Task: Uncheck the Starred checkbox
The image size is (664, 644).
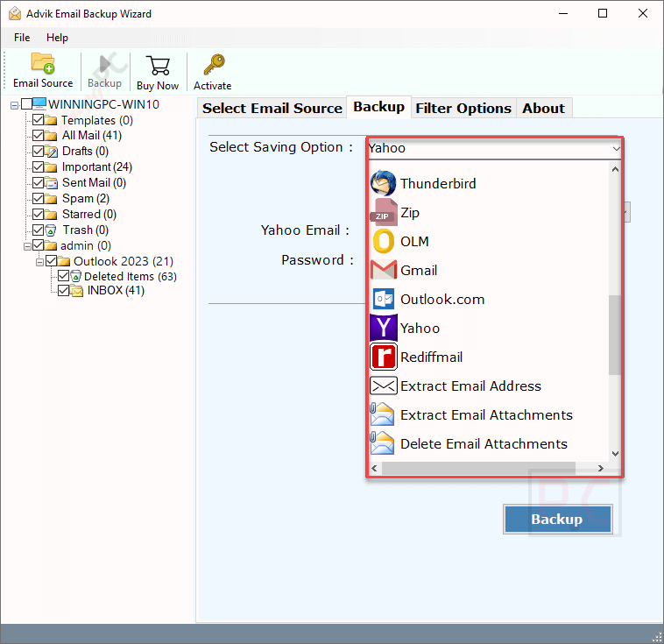Action: coord(39,214)
